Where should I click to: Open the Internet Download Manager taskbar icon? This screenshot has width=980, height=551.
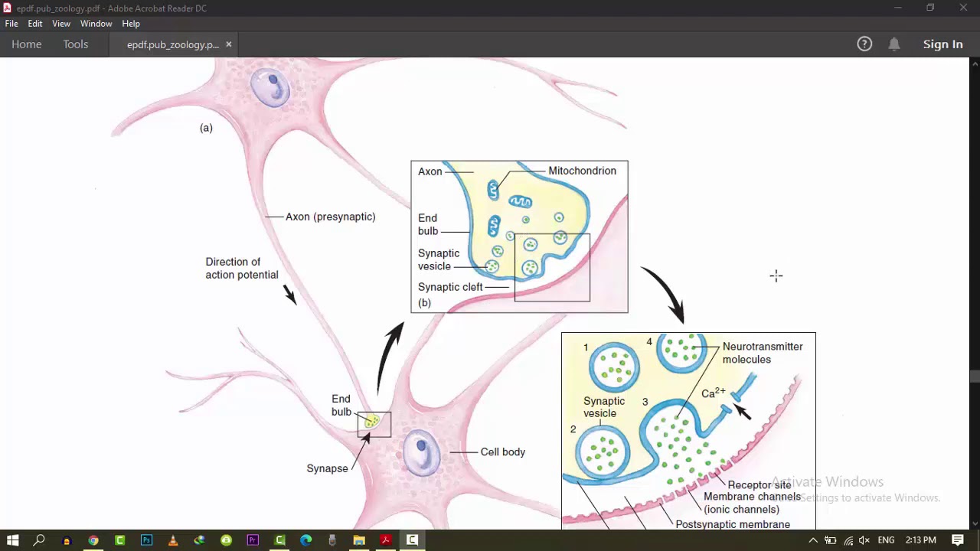pos(199,540)
